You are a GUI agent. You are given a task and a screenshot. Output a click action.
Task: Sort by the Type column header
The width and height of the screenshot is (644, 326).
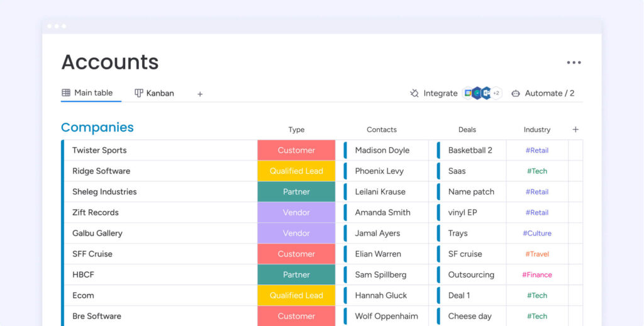(296, 130)
